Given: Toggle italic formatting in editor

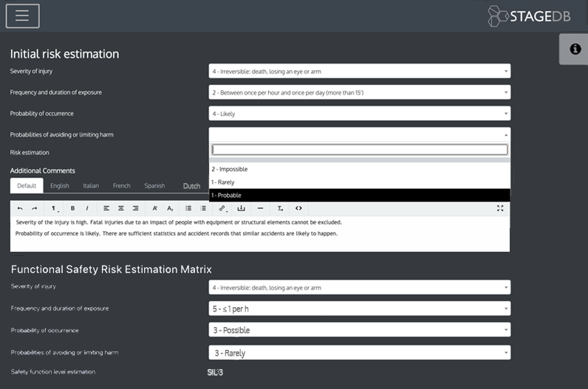Looking at the screenshot, I should click(x=86, y=208).
